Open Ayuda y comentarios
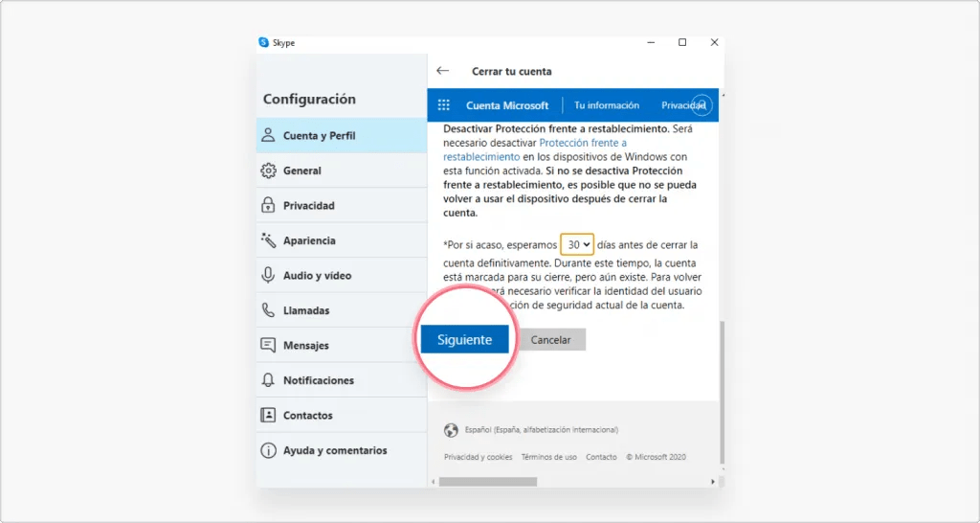980x523 pixels. [342, 450]
